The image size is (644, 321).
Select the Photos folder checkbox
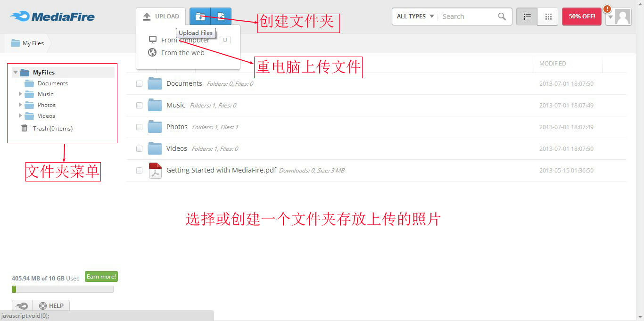click(139, 127)
